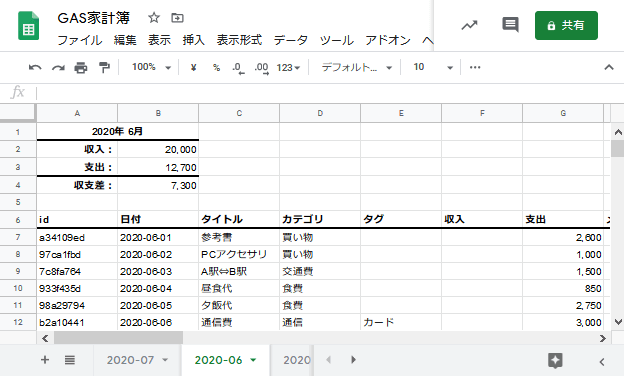Show the side panel with left chevron
This screenshot has width=624, height=376.
pyautogui.click(x=602, y=361)
